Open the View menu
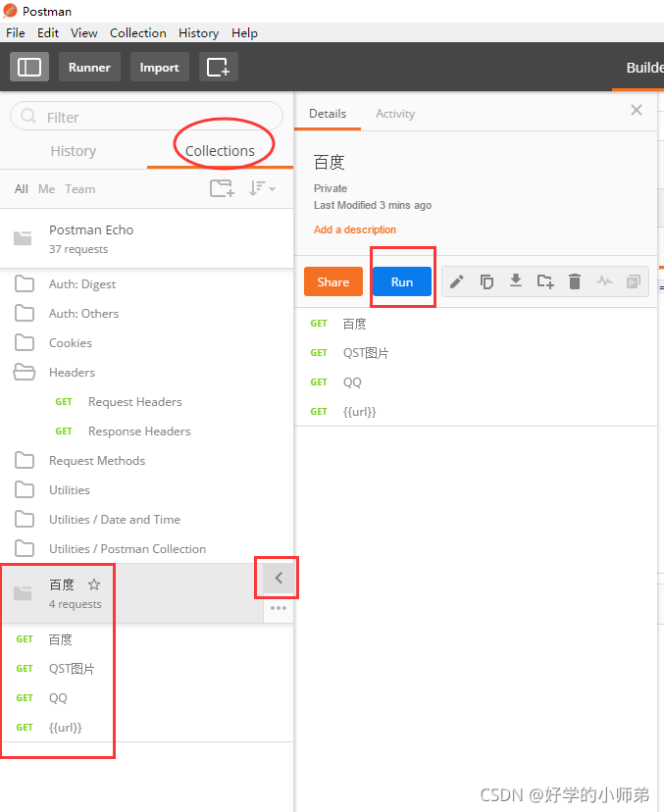The width and height of the screenshot is (664, 812). (84, 32)
